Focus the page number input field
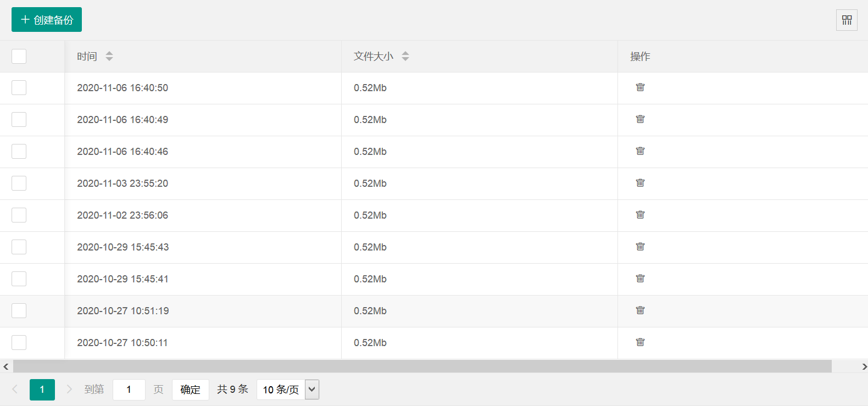Image resolution: width=868 pixels, height=406 pixels. pyautogui.click(x=129, y=390)
